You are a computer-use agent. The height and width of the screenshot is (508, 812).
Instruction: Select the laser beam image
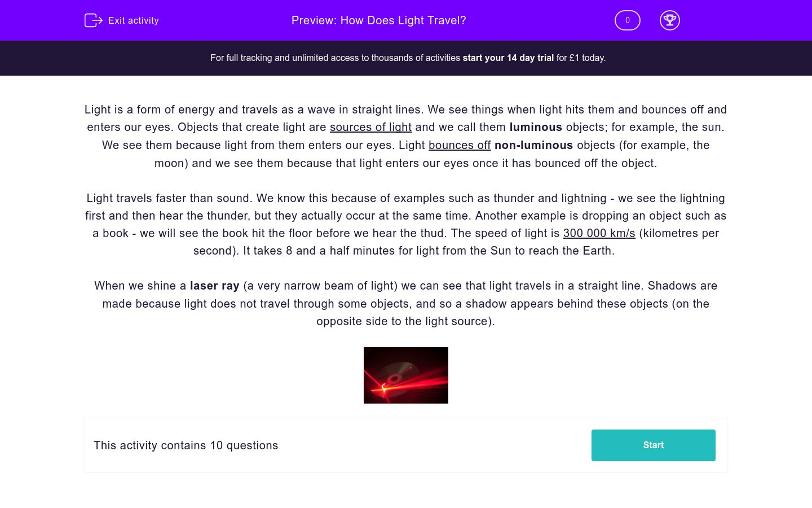tap(406, 375)
